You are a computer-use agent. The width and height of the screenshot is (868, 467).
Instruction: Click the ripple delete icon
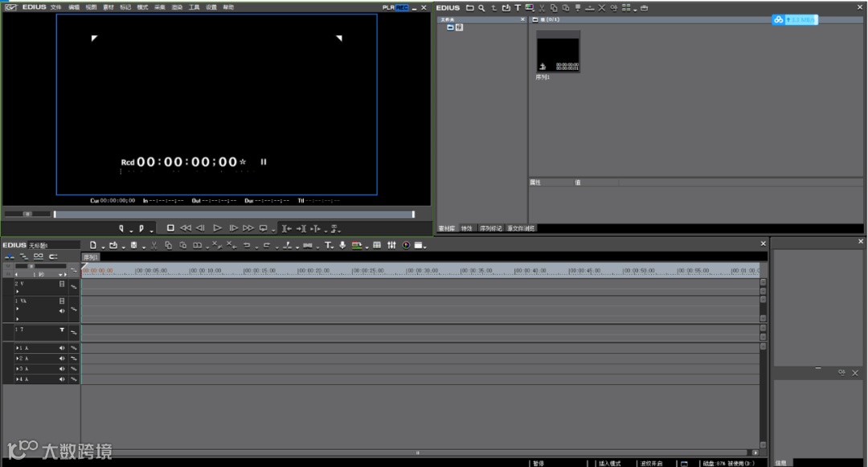pyautogui.click(x=231, y=245)
